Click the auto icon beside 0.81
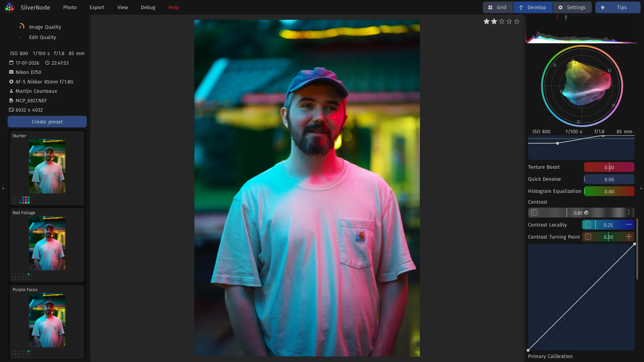644x362 pixels. 586,213
